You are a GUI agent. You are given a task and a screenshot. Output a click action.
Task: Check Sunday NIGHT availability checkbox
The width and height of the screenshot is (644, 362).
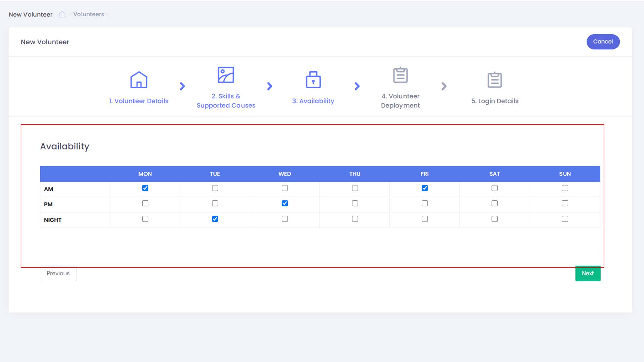[565, 219]
